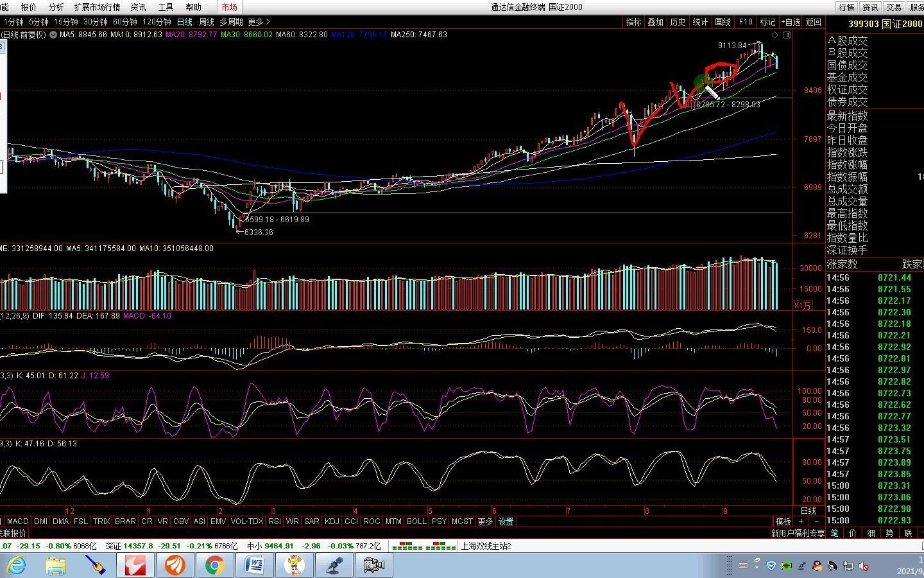Click the 笔 tab in bottom-right panel
924x578 pixels.
tap(834, 533)
